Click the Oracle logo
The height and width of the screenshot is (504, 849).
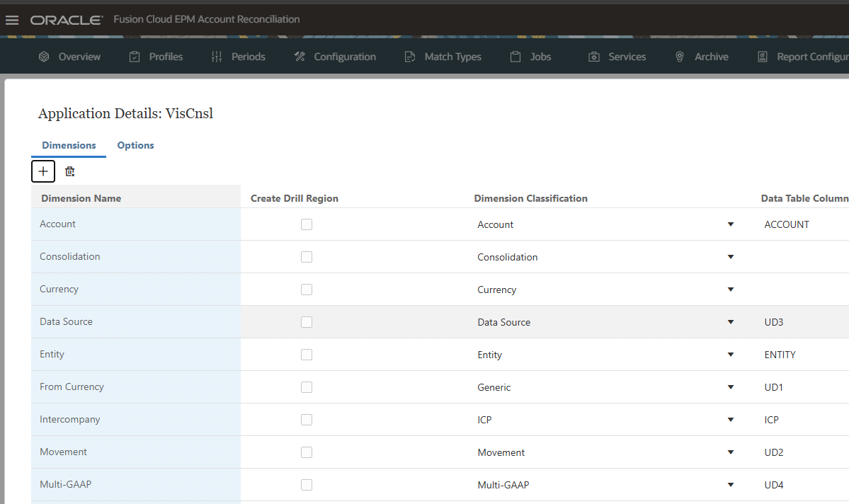(x=66, y=20)
